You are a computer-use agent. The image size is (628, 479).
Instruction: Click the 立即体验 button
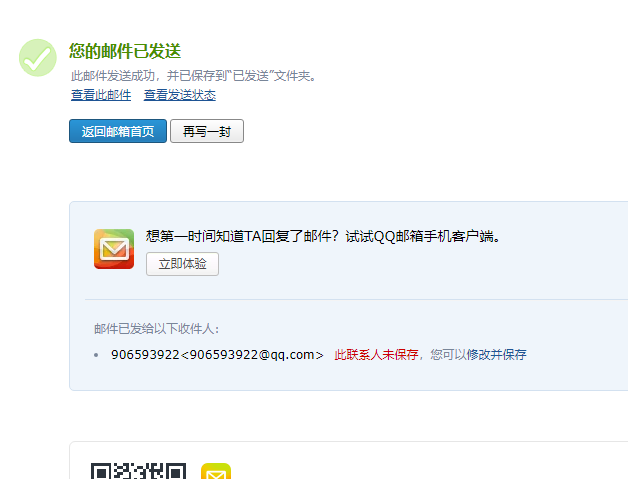182,264
